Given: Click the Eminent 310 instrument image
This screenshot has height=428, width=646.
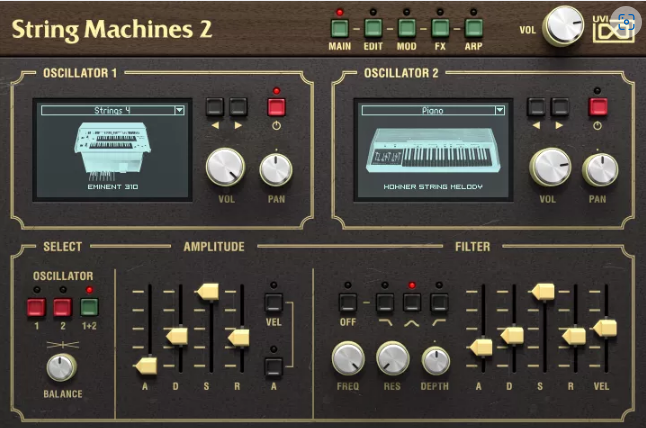Looking at the screenshot, I should point(112,150).
